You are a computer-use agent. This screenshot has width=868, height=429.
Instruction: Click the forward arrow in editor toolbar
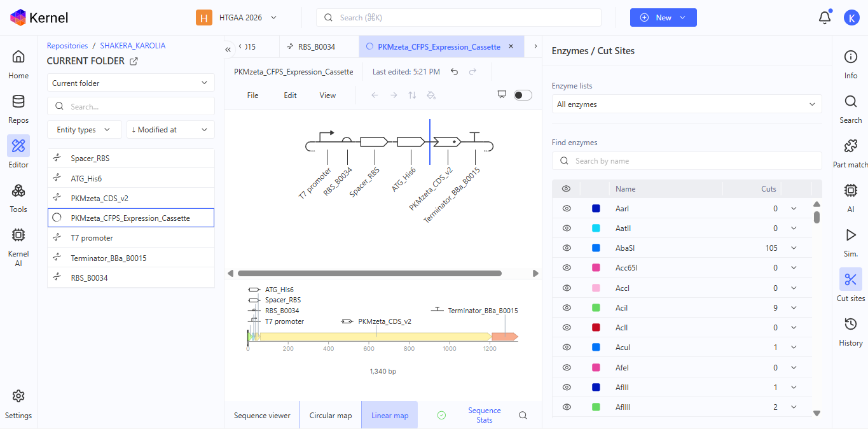(x=394, y=95)
